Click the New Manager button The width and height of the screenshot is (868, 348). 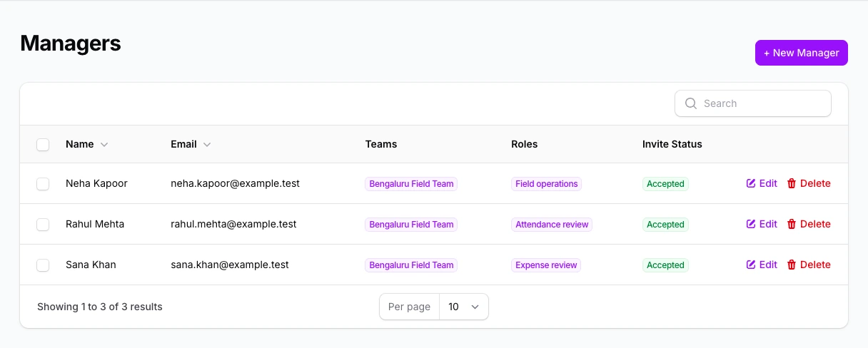point(802,53)
